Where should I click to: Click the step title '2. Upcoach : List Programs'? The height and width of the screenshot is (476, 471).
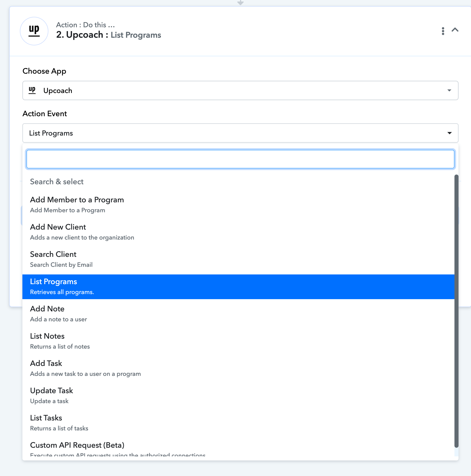click(109, 35)
